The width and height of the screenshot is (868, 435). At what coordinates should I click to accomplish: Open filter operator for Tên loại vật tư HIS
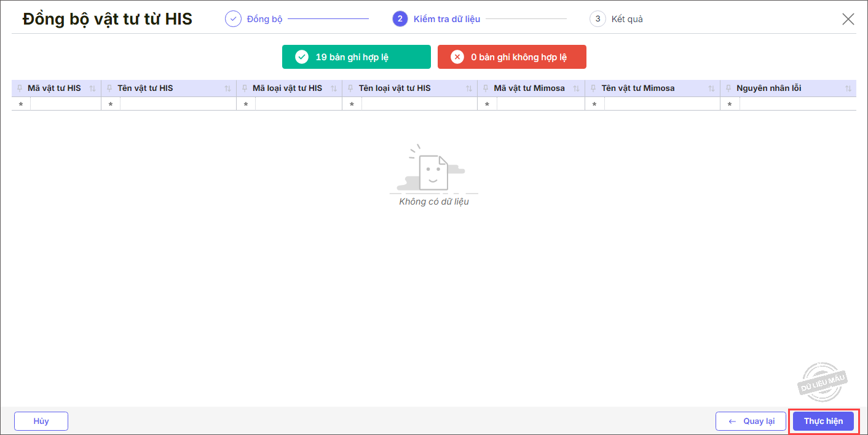point(352,104)
